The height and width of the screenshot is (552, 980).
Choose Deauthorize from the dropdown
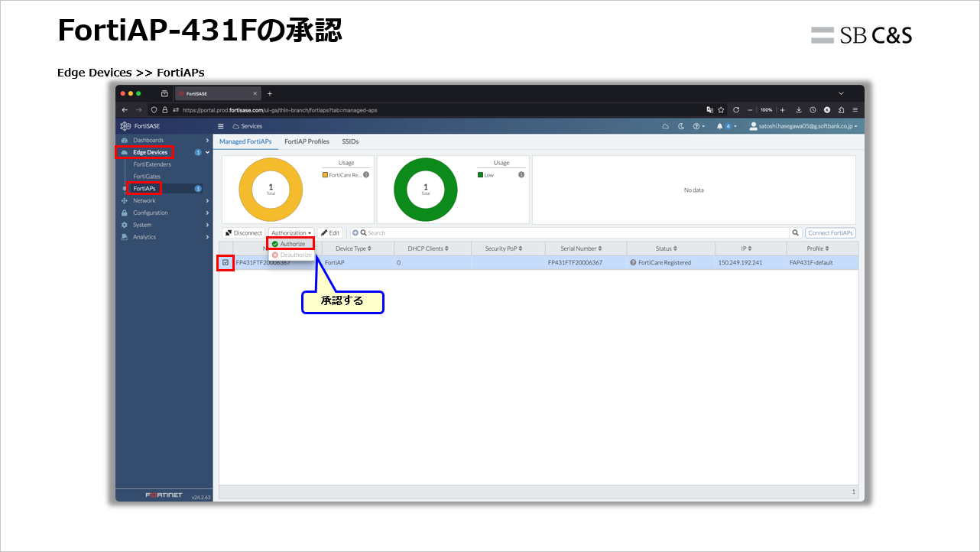pos(291,255)
